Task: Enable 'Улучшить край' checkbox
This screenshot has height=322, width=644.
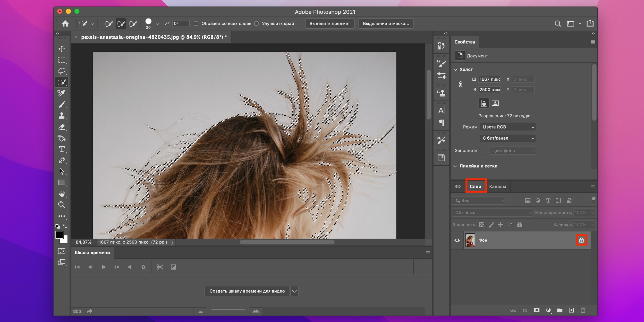Action: coord(257,24)
